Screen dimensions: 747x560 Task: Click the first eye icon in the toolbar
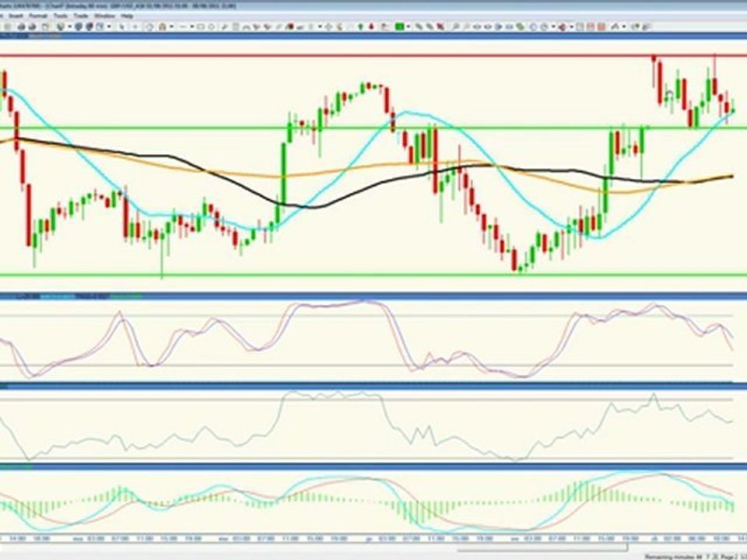(x=477, y=26)
